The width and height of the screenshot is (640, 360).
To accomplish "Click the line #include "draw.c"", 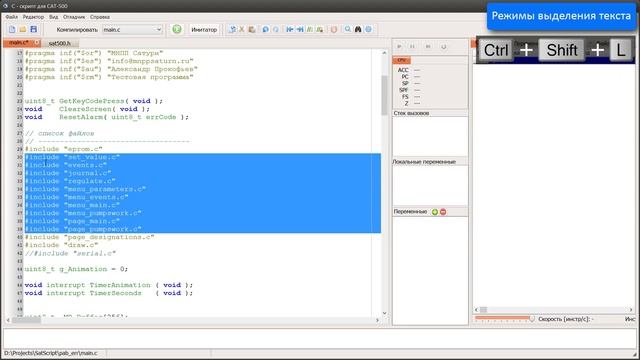I will (61, 245).
